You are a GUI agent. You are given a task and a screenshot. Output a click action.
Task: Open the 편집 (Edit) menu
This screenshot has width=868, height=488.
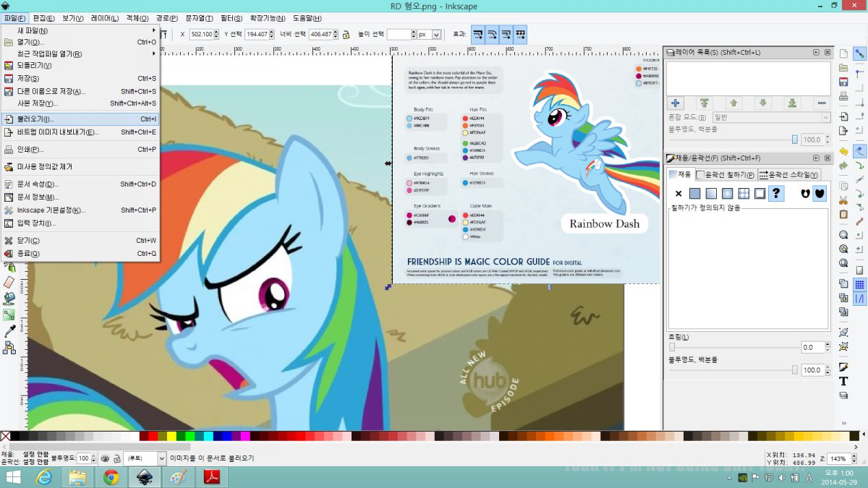coord(43,18)
